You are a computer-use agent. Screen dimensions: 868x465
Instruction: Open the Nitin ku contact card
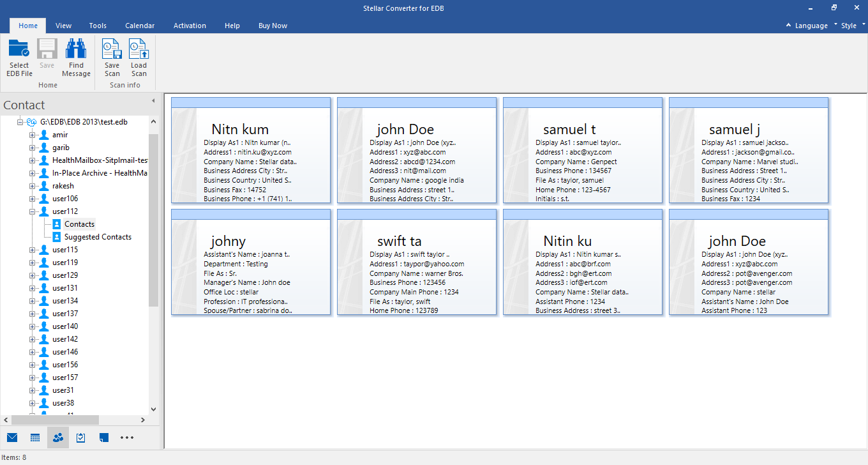(x=583, y=262)
